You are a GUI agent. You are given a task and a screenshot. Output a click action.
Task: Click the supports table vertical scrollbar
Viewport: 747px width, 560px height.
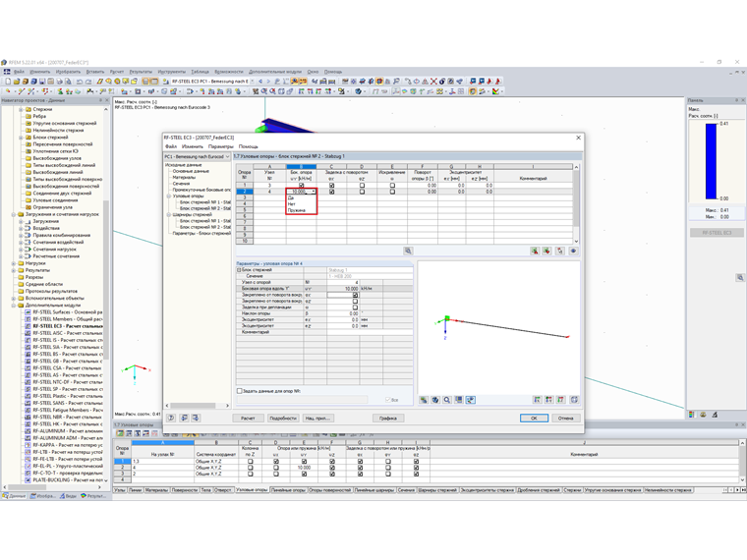576,204
